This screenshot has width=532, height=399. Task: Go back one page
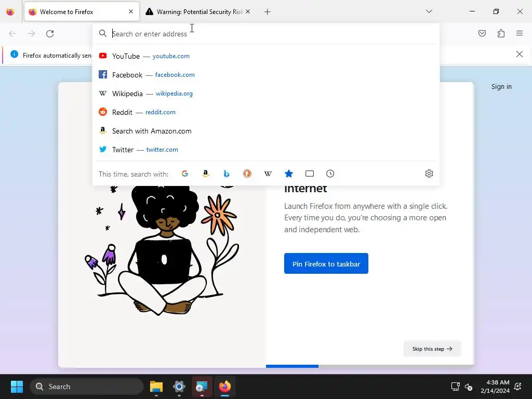click(x=12, y=34)
